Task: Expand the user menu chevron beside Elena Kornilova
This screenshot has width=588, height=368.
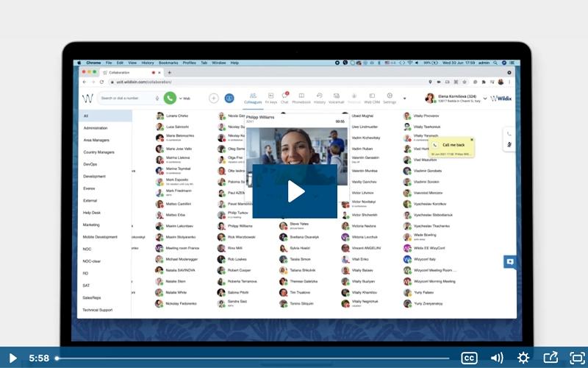Action: [485, 99]
